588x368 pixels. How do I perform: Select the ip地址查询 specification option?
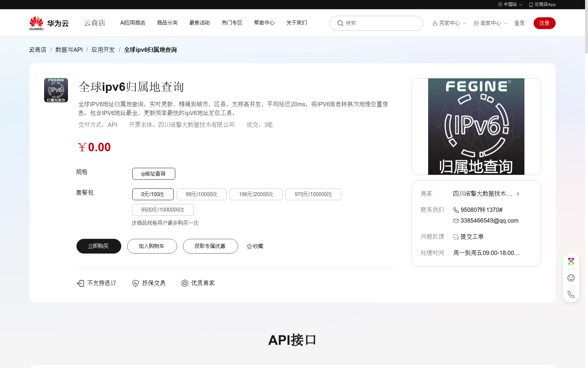pos(154,174)
